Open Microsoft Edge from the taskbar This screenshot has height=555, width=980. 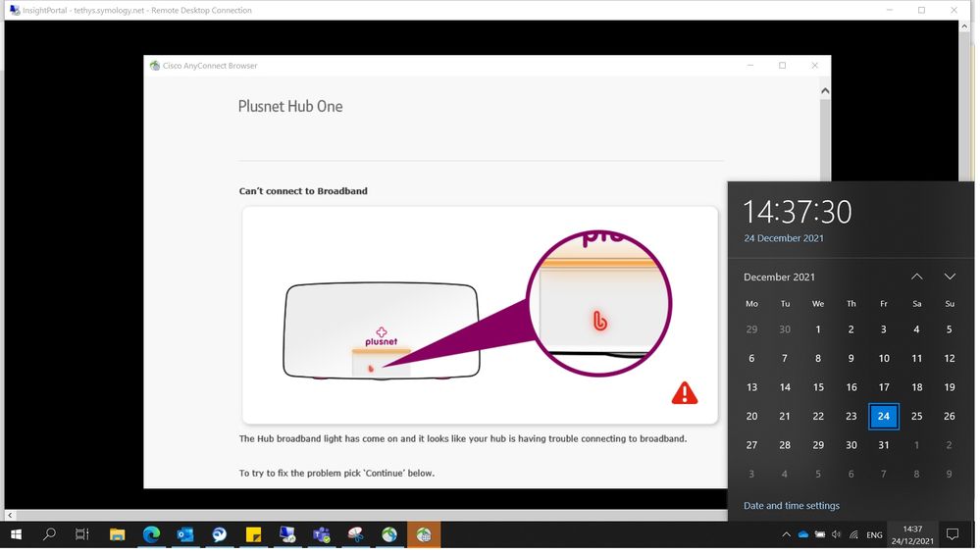(x=151, y=534)
